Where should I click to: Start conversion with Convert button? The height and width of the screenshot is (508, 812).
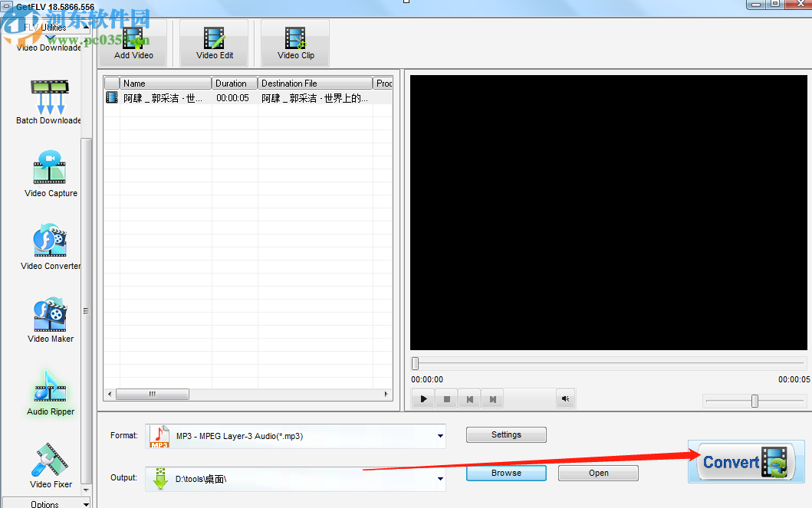click(746, 461)
